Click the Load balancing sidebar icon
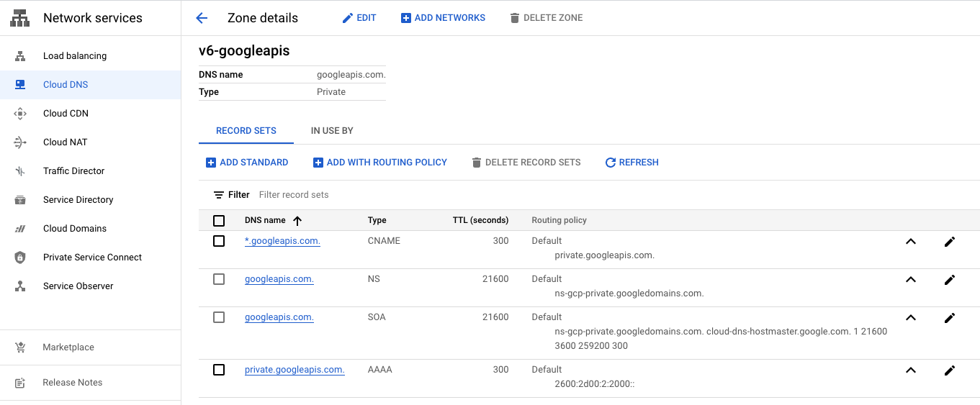This screenshot has height=405, width=980. 20,56
